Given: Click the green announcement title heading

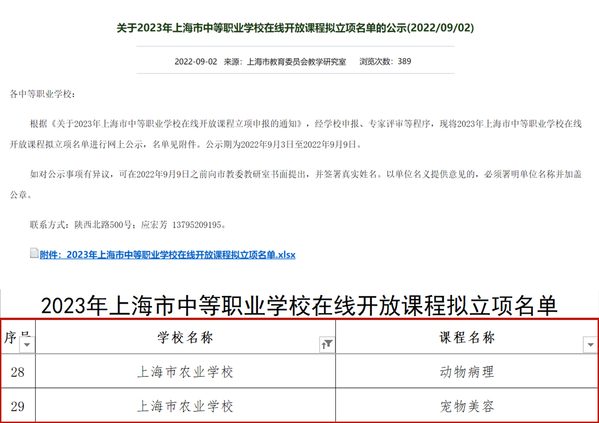Looking at the screenshot, I should click(x=295, y=28).
